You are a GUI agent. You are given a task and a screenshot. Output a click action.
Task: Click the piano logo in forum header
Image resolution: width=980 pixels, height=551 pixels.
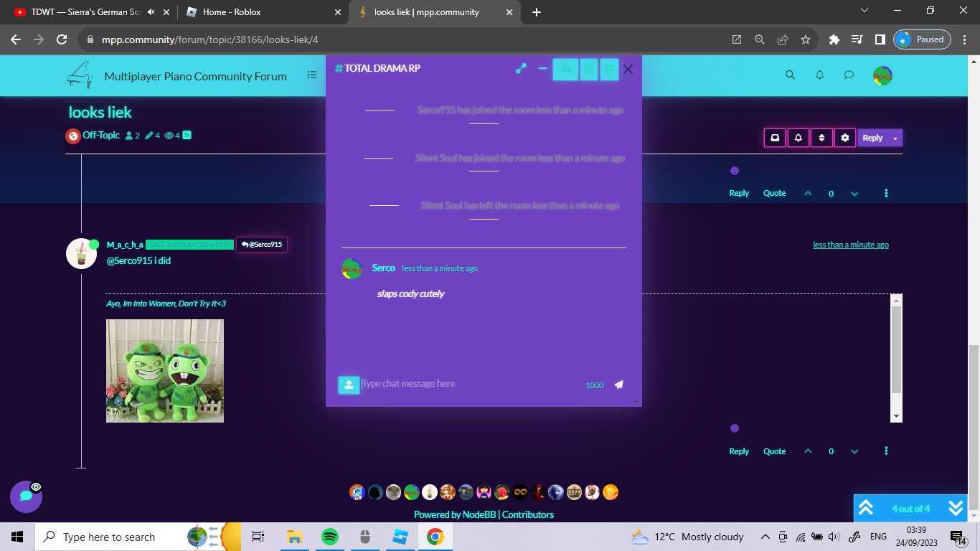[80, 75]
